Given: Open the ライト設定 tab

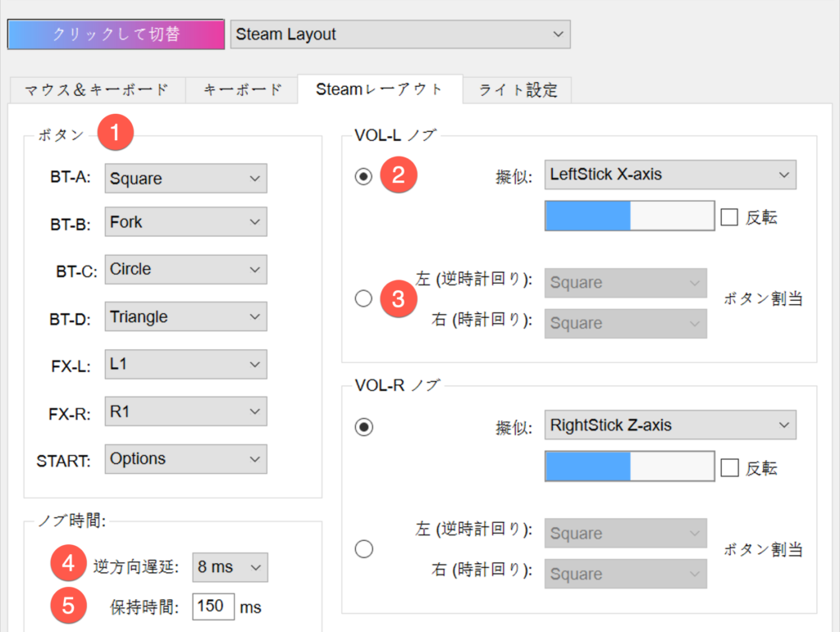Looking at the screenshot, I should pyautogui.click(x=518, y=89).
